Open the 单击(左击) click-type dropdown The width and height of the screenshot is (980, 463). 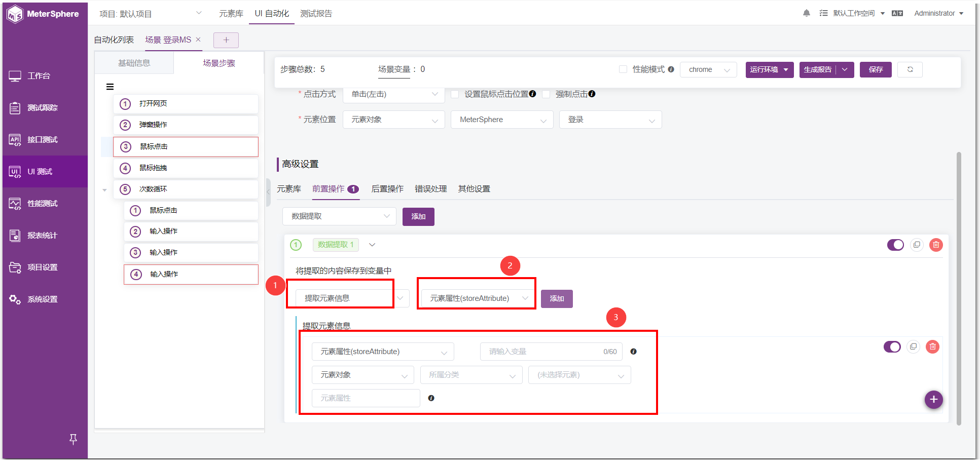pyautogui.click(x=394, y=94)
